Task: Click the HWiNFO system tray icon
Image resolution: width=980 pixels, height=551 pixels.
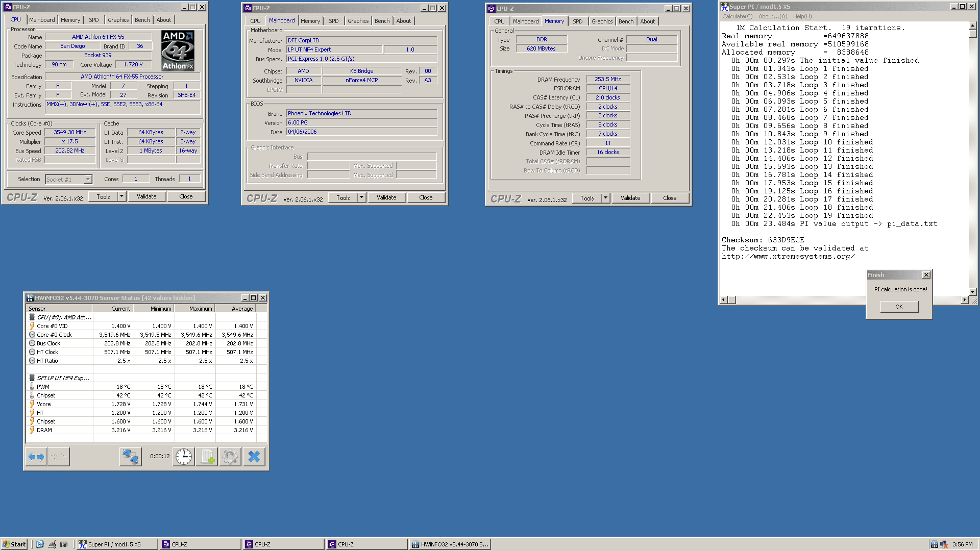Action: click(x=934, y=544)
